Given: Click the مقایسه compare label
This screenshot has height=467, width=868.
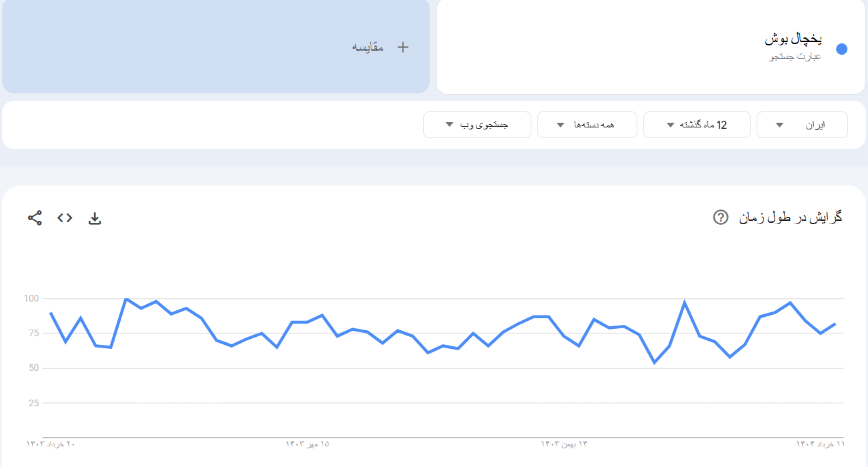Looking at the screenshot, I should click(368, 47).
